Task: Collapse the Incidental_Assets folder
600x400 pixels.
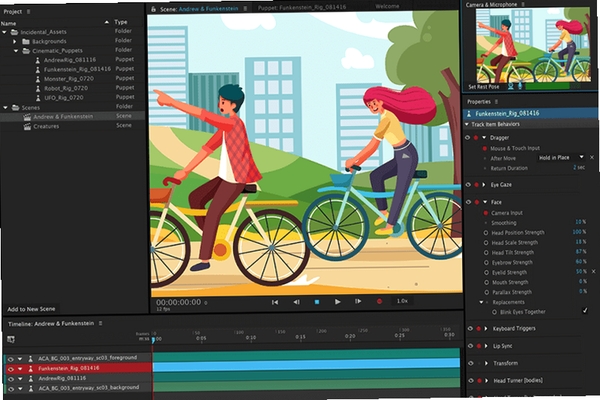Action: point(5,32)
